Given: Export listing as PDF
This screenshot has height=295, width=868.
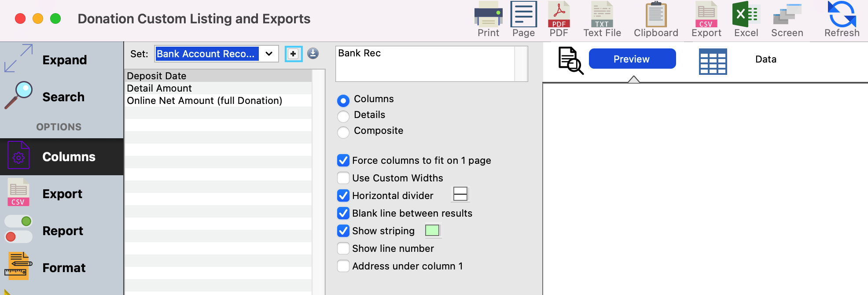Looking at the screenshot, I should pos(559,19).
